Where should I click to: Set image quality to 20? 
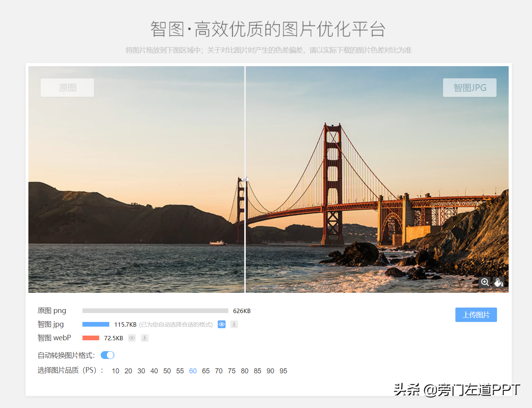click(128, 371)
